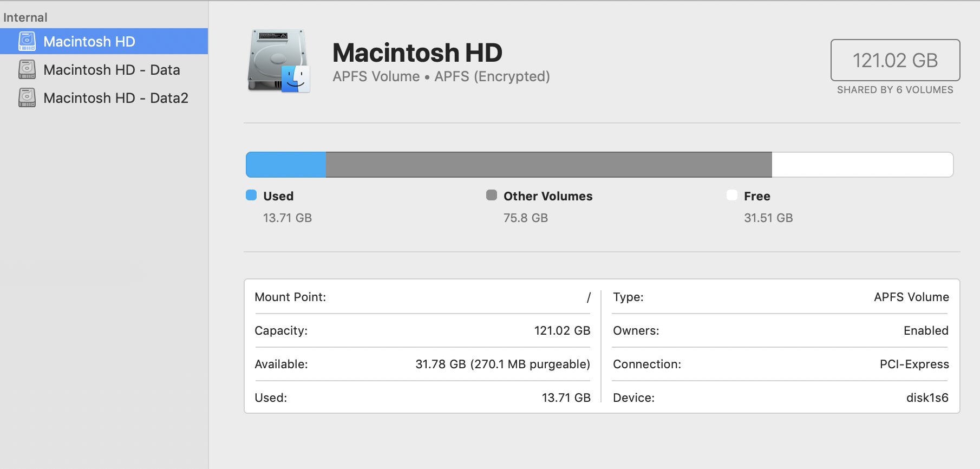Click the disk icon beside Macintosh HD - Data2

pyautogui.click(x=27, y=97)
